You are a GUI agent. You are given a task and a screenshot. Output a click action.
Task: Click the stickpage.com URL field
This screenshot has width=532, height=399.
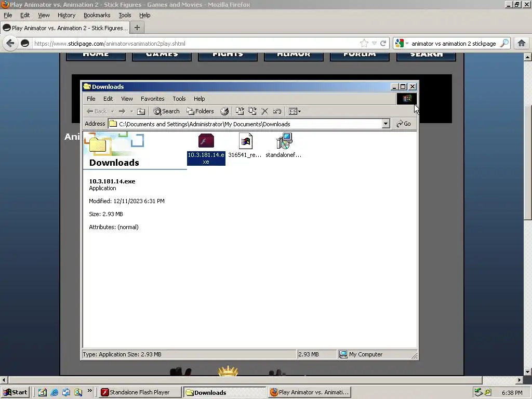(x=195, y=44)
